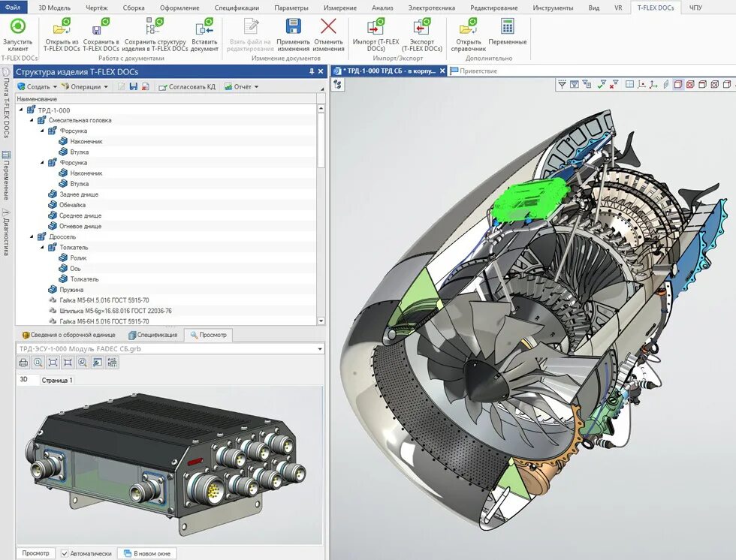The height and width of the screenshot is (560, 736).
Task: Collapse the Толкатель assembly node under Дроссель
Action: pos(42,247)
